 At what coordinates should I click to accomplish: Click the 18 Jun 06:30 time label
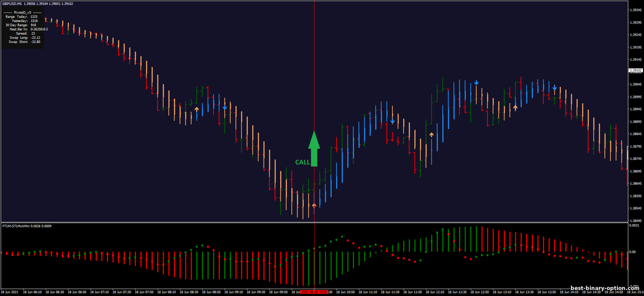click(x=55, y=292)
